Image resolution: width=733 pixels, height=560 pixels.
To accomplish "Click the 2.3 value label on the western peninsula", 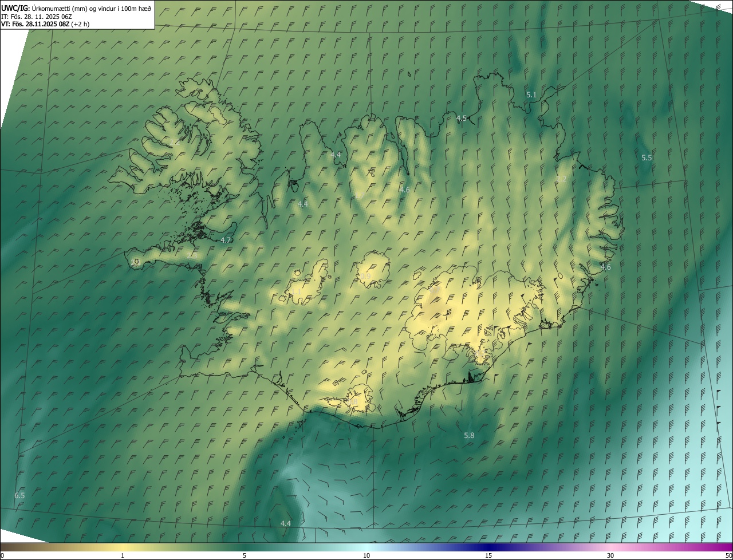I will 191,255.
